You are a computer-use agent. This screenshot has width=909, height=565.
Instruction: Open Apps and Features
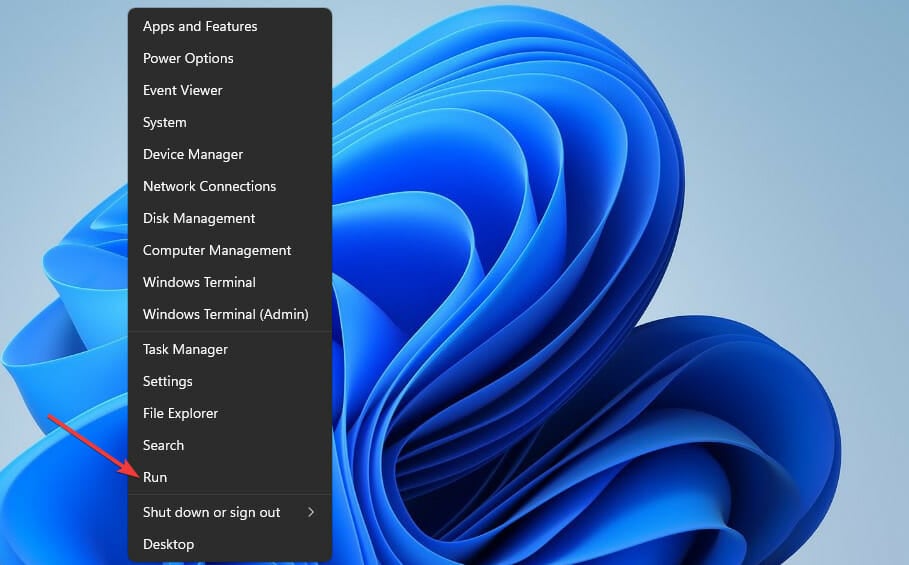click(230, 27)
